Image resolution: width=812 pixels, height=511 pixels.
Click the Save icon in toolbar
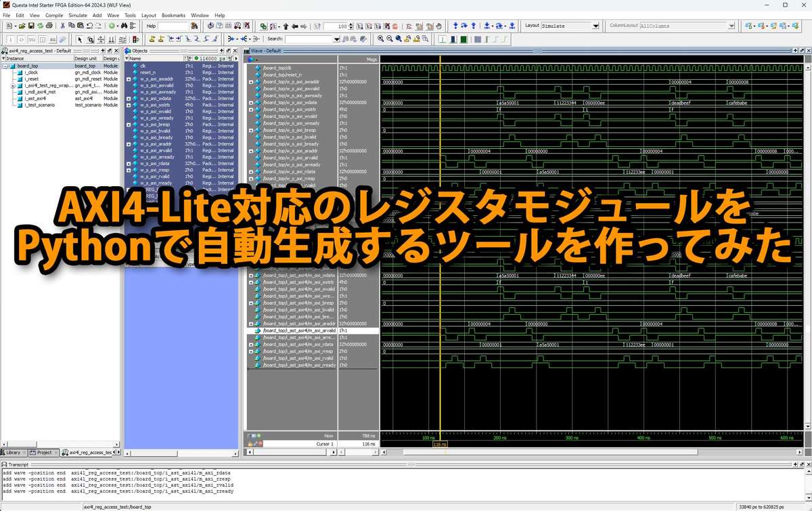click(31, 26)
